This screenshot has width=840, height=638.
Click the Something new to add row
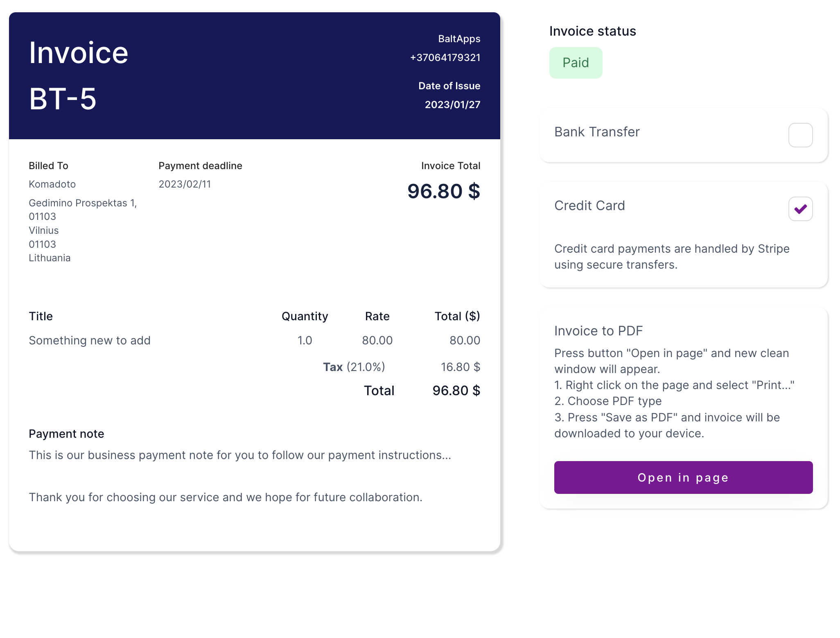[x=90, y=340]
